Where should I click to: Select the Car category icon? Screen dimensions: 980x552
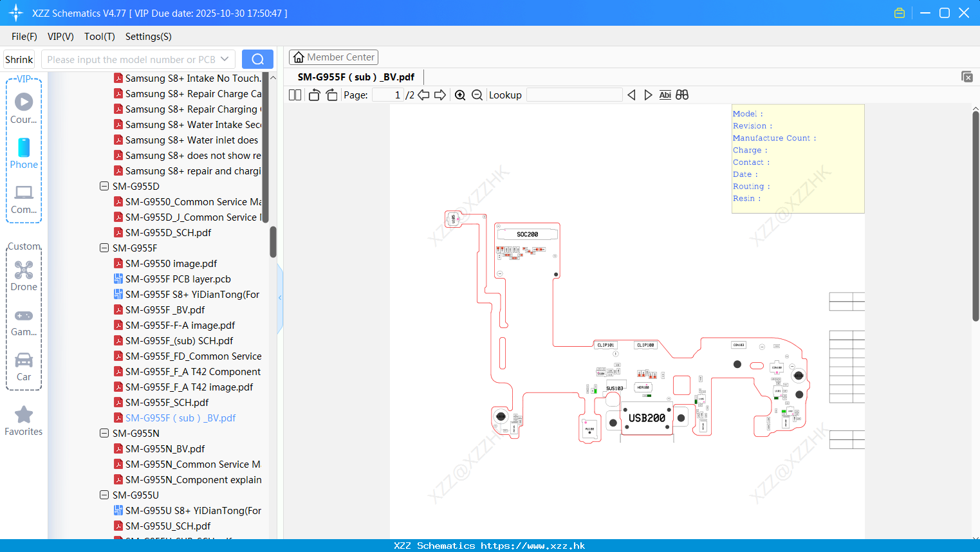click(x=24, y=366)
